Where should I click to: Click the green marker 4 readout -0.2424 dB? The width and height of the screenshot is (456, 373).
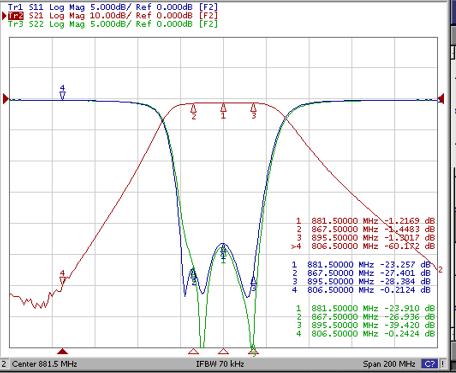(366, 334)
